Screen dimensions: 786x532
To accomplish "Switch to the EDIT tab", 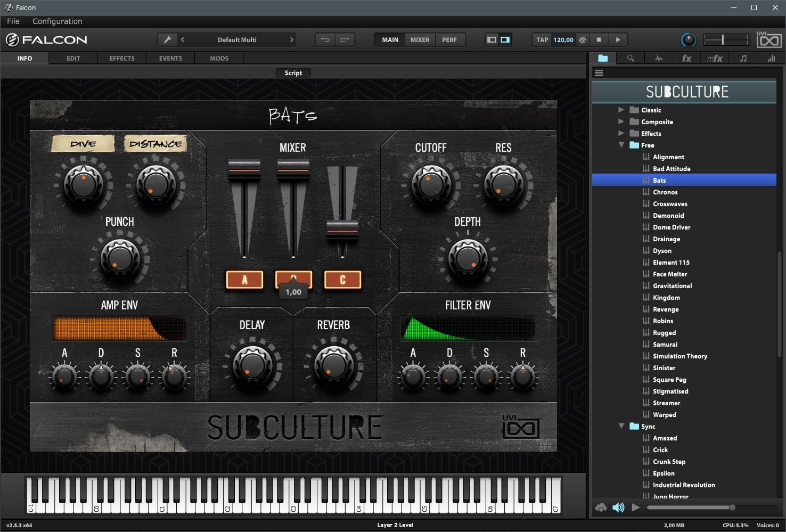I will coord(73,59).
